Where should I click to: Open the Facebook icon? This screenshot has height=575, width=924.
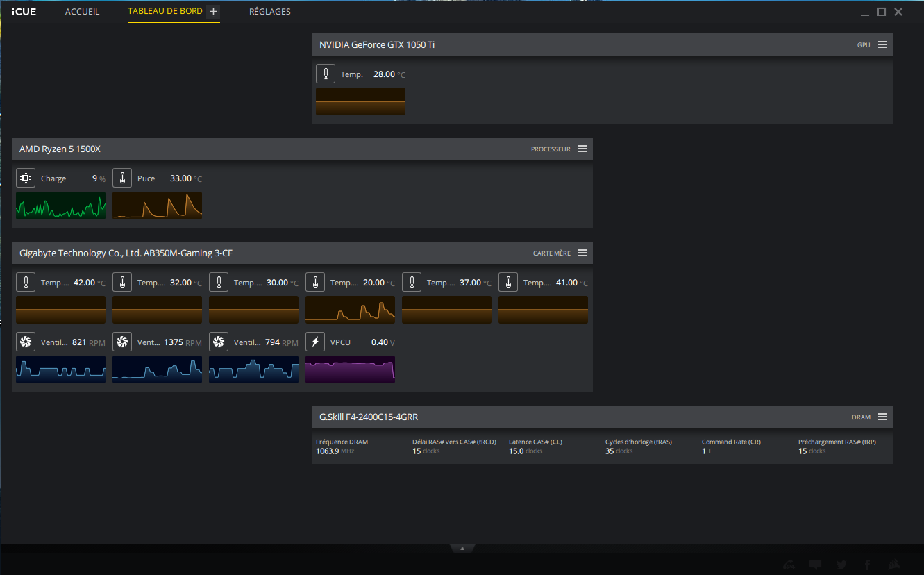pos(868,565)
